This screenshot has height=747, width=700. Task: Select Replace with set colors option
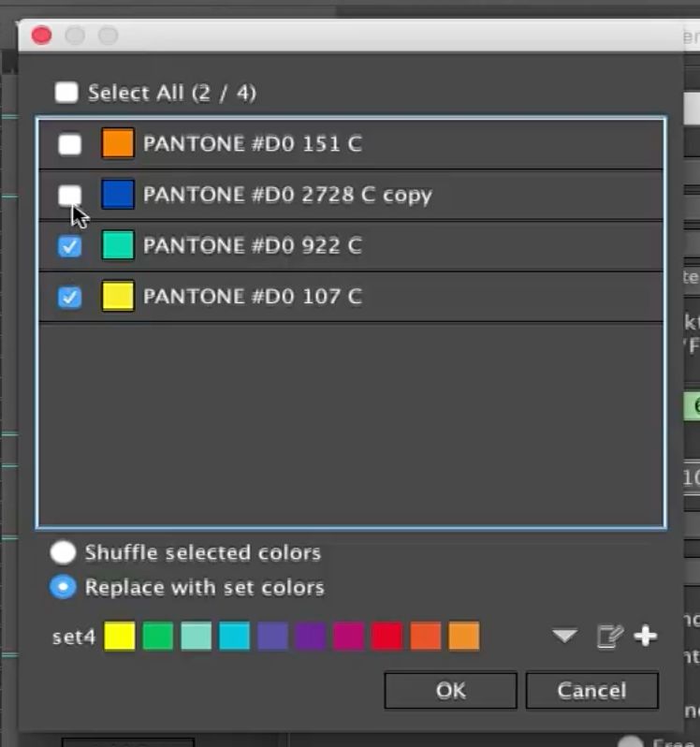pos(63,588)
